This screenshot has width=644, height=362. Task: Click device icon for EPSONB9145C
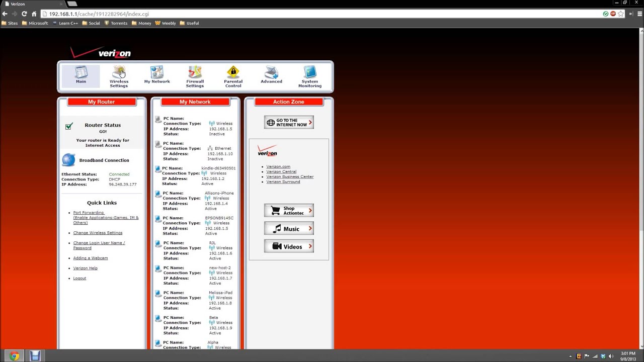pyautogui.click(x=158, y=219)
